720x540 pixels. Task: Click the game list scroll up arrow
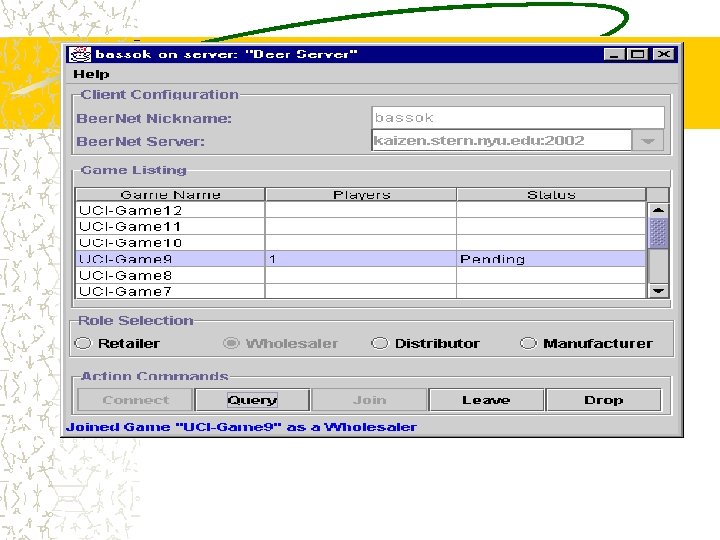(658, 210)
